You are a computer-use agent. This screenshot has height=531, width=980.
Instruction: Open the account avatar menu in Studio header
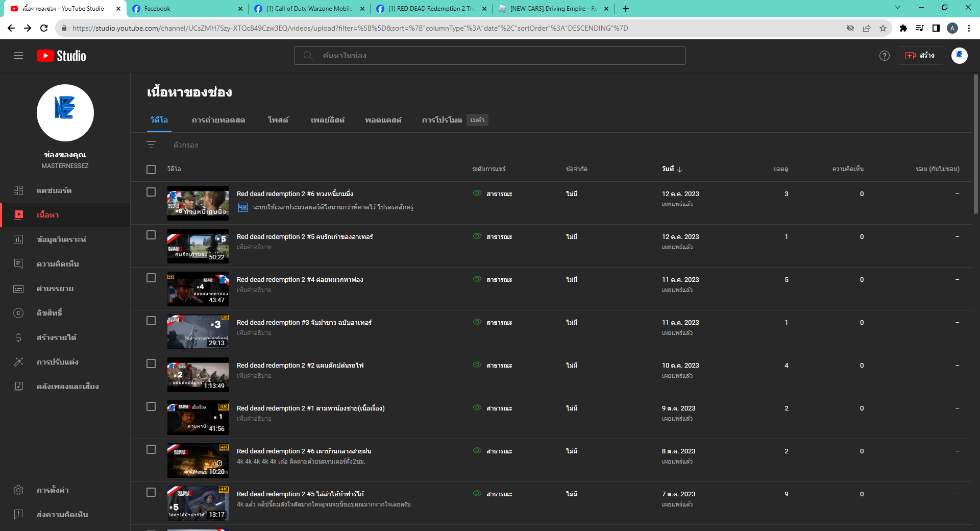point(960,56)
